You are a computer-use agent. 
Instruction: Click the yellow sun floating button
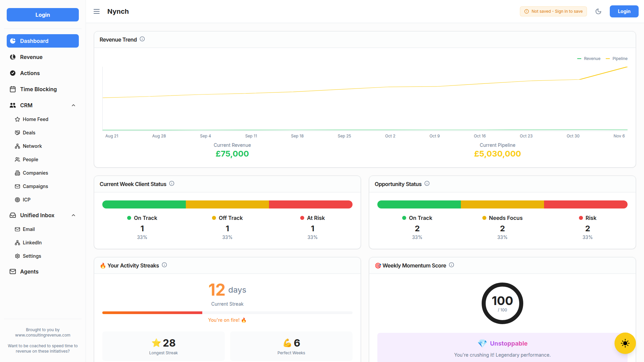(625, 343)
